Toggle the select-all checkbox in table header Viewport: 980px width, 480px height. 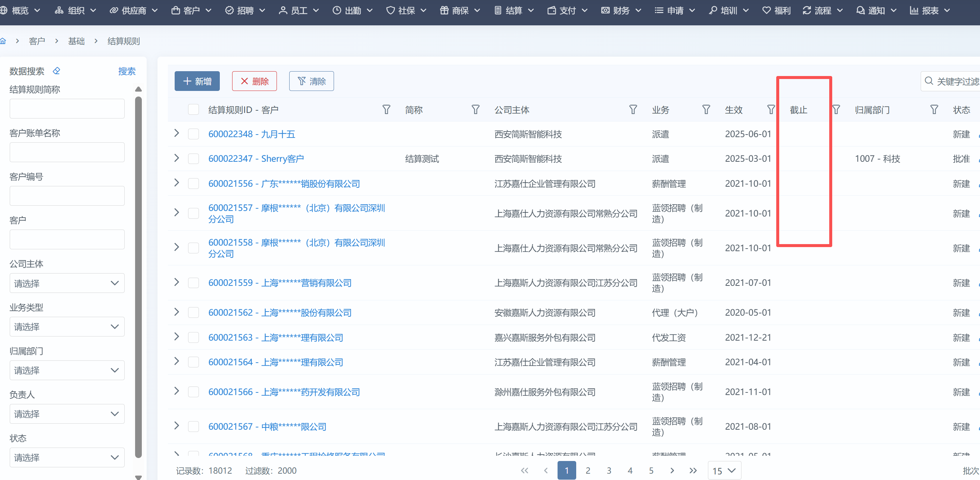tap(193, 110)
